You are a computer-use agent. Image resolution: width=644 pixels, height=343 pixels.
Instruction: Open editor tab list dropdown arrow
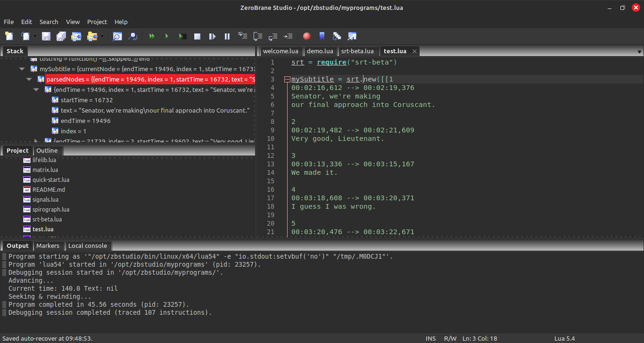click(x=639, y=51)
